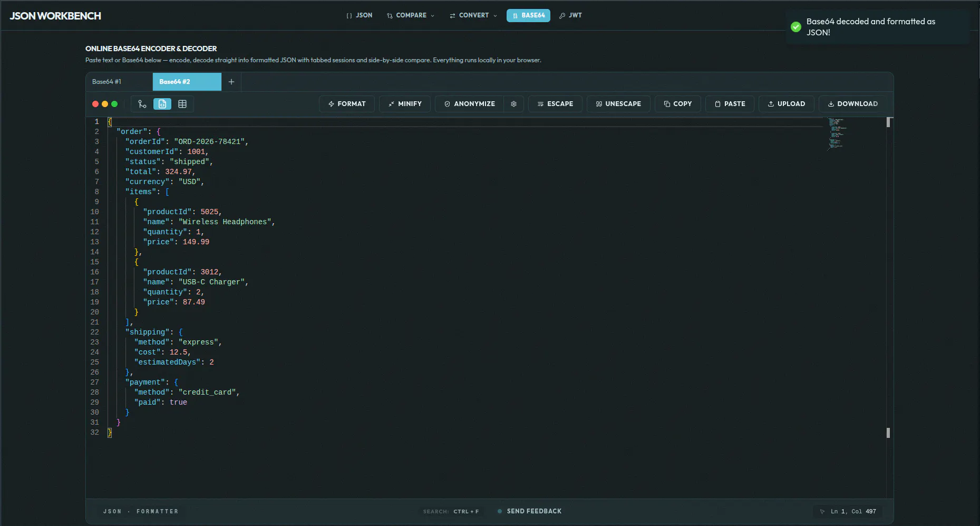Dismiss the 'Base64 decoded' toast notification
This screenshot has height=526, width=980.
pyautogui.click(x=878, y=27)
